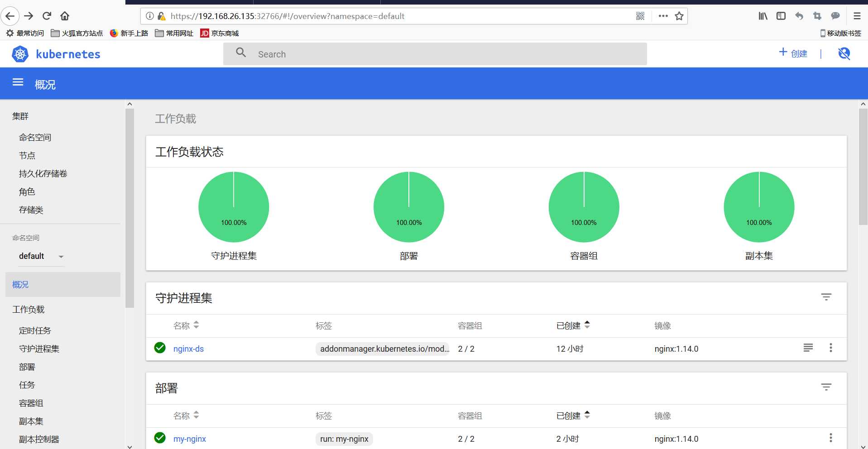This screenshot has height=449, width=868.
Task: Click the 容器组 pie chart
Action: tap(584, 207)
